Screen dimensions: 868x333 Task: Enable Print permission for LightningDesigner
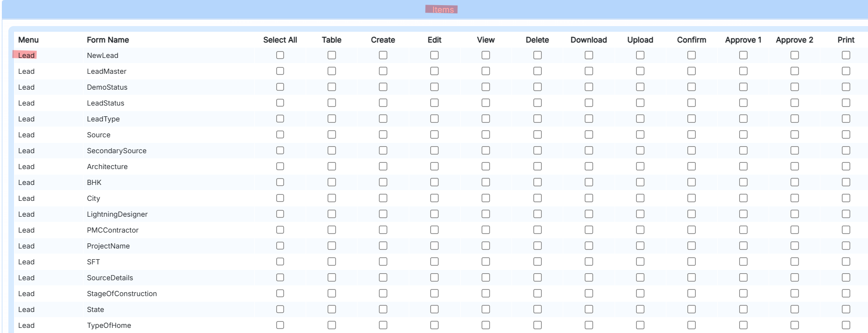click(846, 214)
